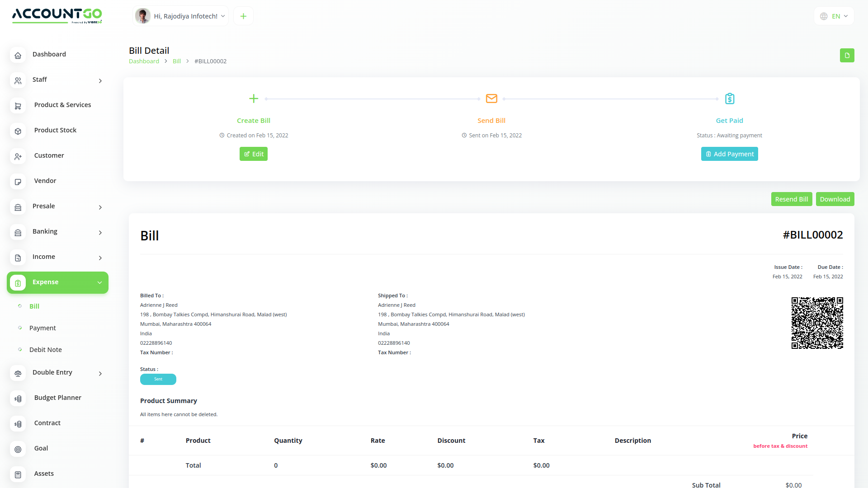Open Debit Note submenu item

[45, 350]
